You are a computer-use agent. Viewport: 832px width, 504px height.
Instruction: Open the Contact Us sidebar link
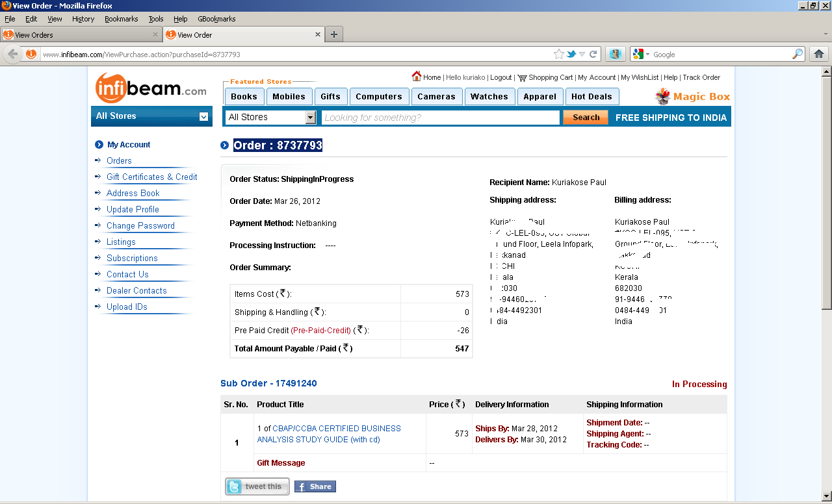[127, 274]
